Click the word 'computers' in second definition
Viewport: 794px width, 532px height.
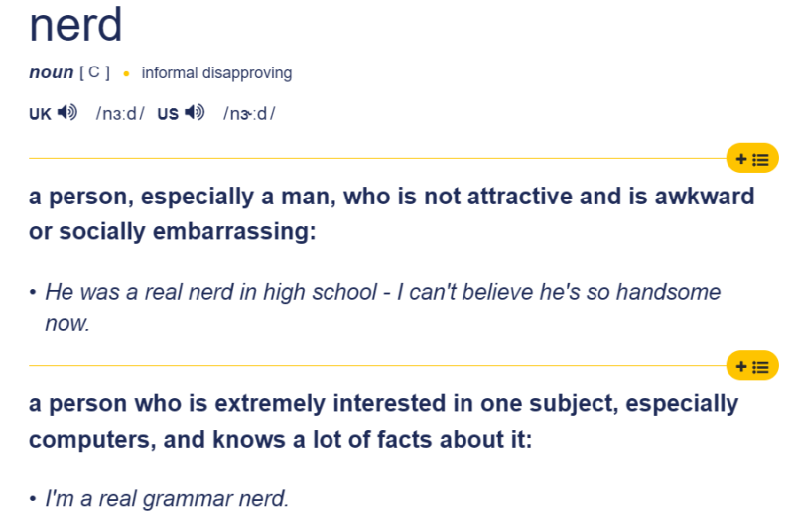[x=92, y=440]
